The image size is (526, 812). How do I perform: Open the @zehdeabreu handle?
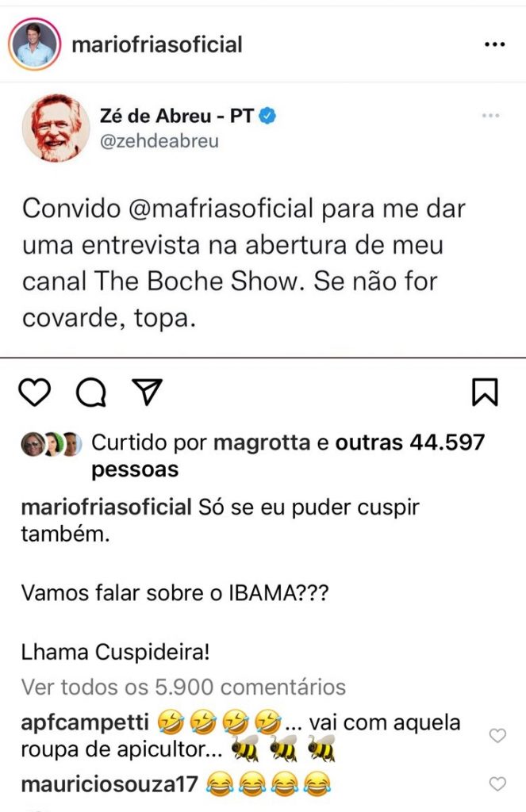click(x=159, y=141)
